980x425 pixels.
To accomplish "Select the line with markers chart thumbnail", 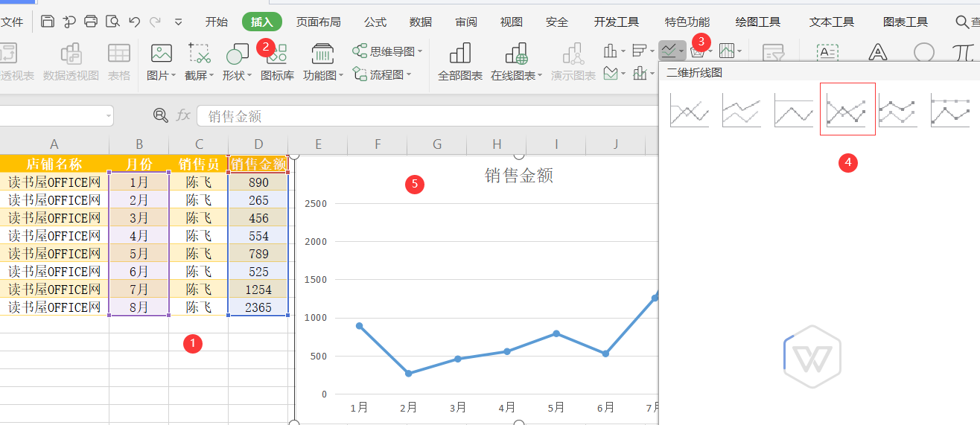I will pyautogui.click(x=847, y=109).
